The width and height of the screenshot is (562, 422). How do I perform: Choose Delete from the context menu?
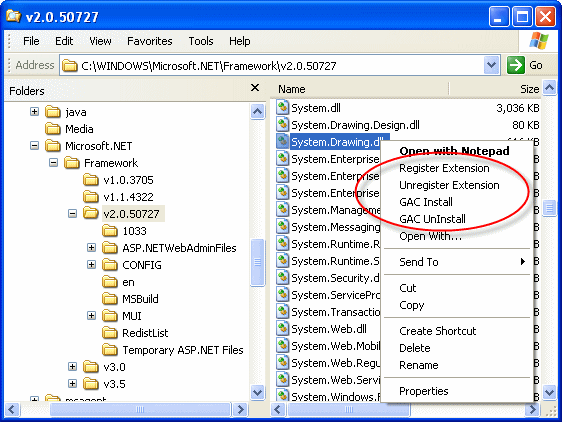(457, 348)
